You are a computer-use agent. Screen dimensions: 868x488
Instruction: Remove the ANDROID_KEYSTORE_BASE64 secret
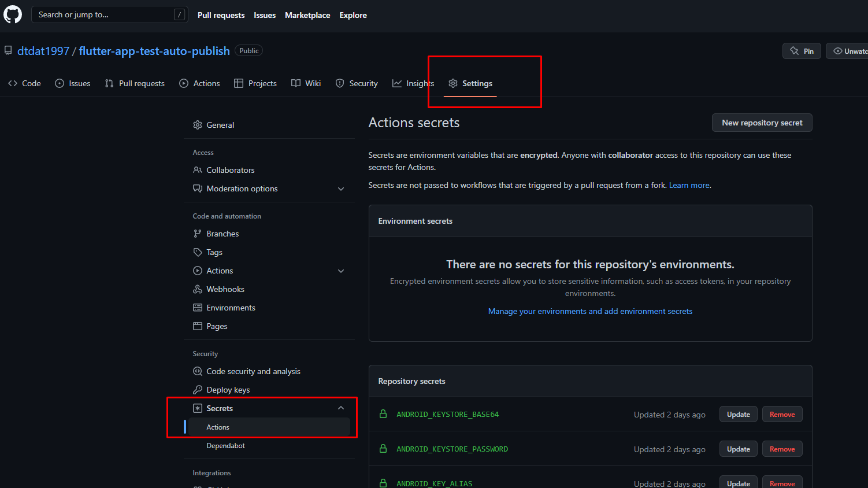(x=782, y=415)
